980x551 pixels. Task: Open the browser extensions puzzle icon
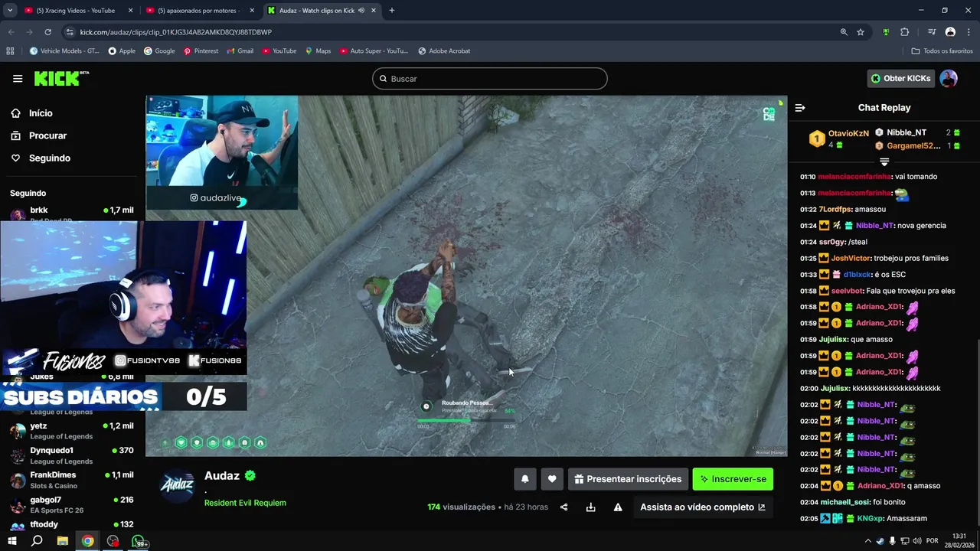904,32
